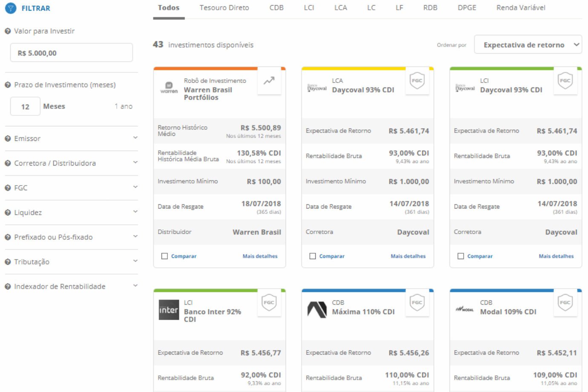Check Comparar on Warren Brasil Portfólios card
The image size is (588, 392).
tap(164, 256)
